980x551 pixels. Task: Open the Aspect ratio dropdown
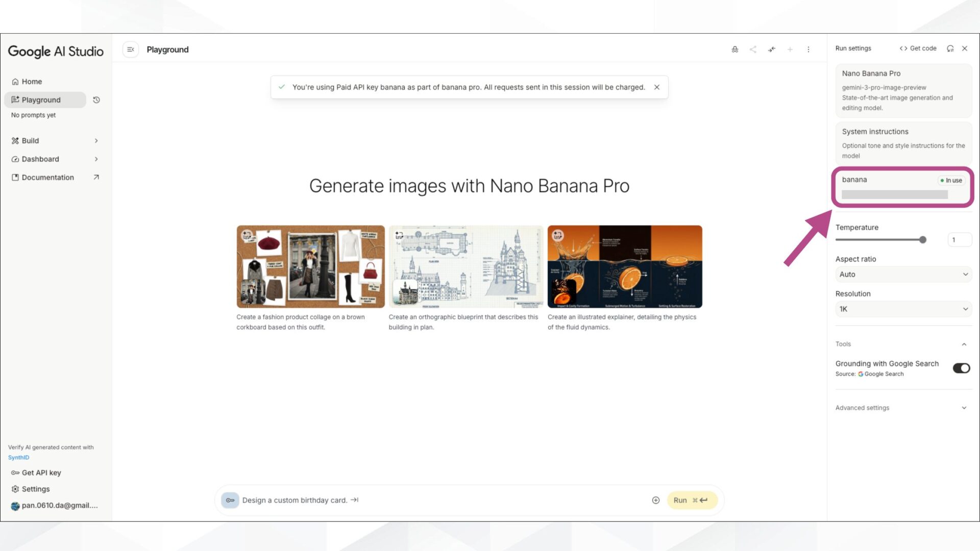(903, 274)
